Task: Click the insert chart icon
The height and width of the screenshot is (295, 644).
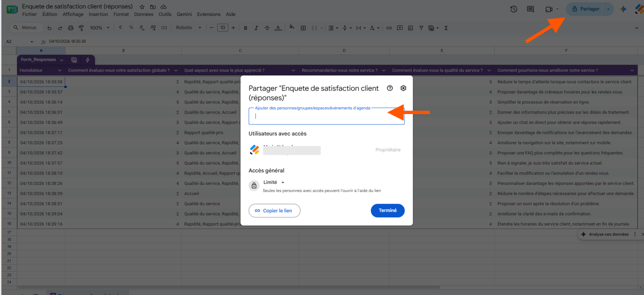Action: click(410, 28)
